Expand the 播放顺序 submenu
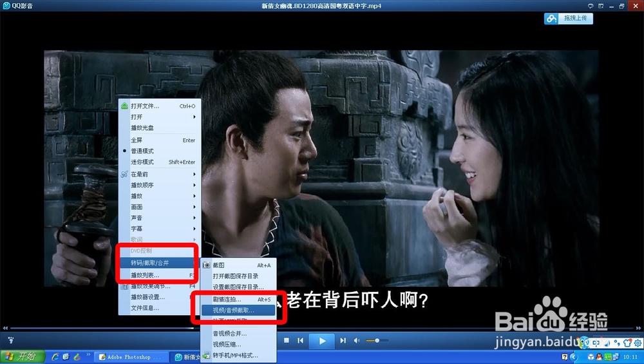Screen dimensions: 644x364 click(160, 186)
